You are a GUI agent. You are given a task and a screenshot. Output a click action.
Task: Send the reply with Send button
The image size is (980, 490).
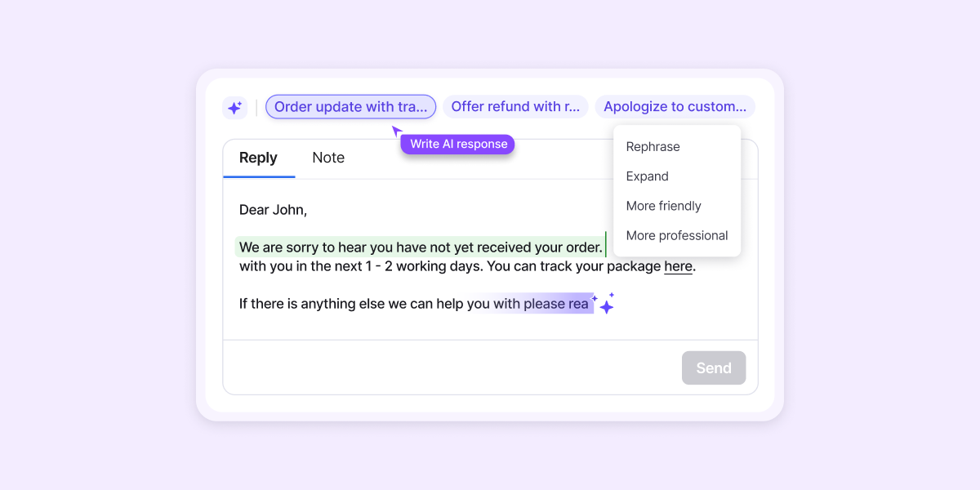[x=714, y=367]
